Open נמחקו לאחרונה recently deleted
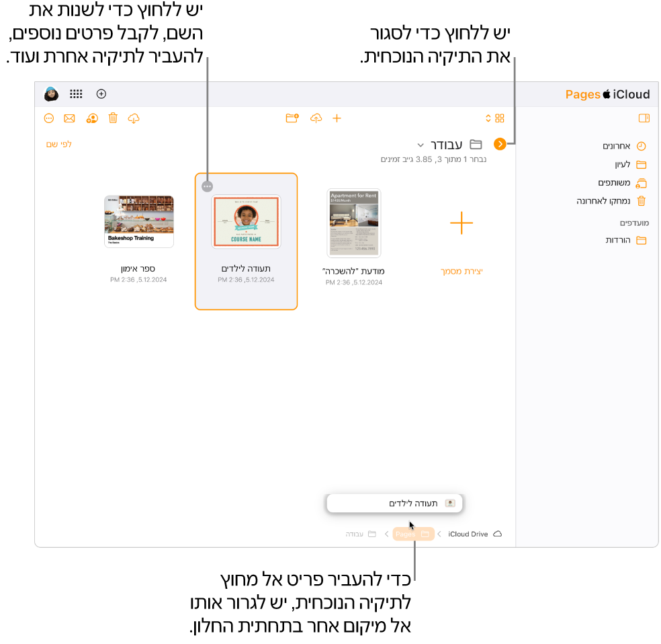Image resolution: width=661 pixels, height=644 pixels. pos(611,201)
